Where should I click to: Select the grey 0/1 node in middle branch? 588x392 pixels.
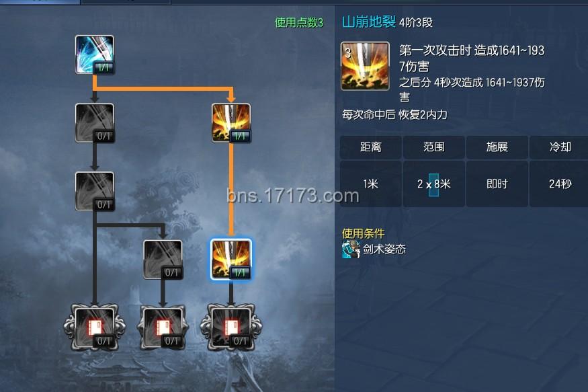coord(163,260)
